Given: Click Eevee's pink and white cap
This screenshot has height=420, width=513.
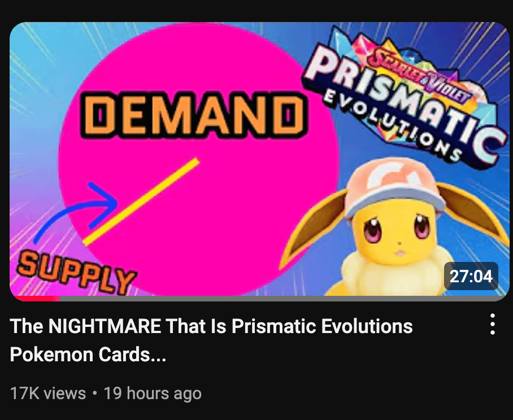Looking at the screenshot, I should click(x=394, y=187).
